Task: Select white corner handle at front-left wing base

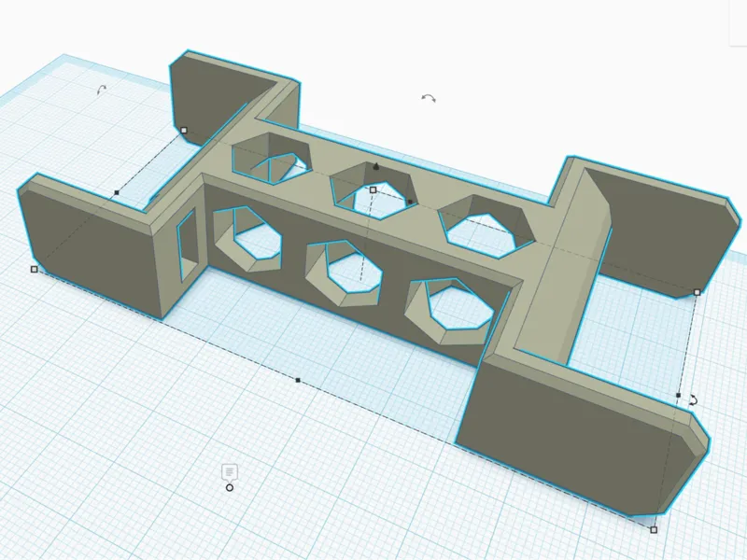Action: pyautogui.click(x=34, y=270)
